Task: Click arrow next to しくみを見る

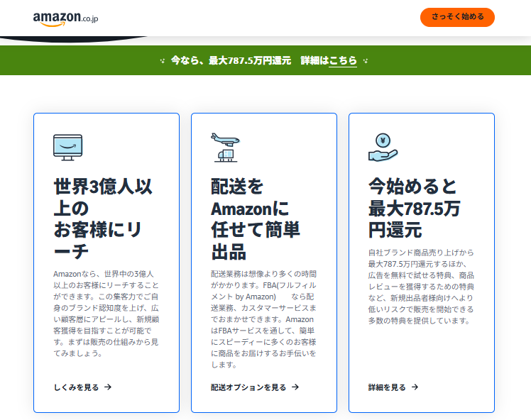Action: point(108,387)
